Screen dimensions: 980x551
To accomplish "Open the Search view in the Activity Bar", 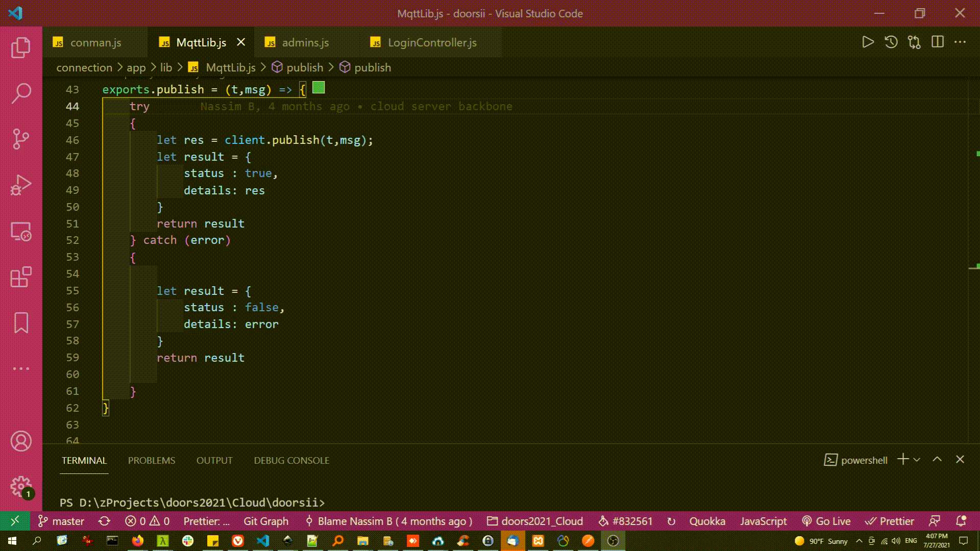I will coord(20,94).
